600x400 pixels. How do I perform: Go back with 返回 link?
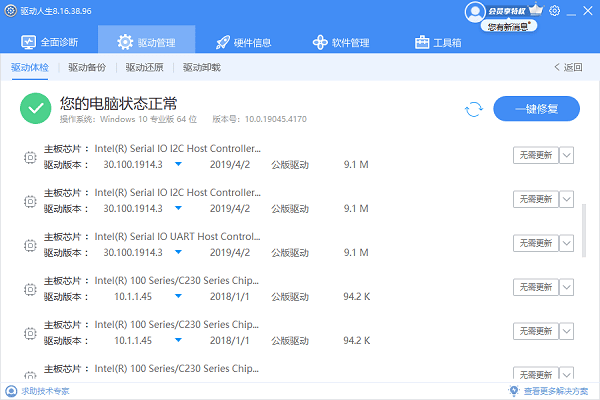point(568,67)
